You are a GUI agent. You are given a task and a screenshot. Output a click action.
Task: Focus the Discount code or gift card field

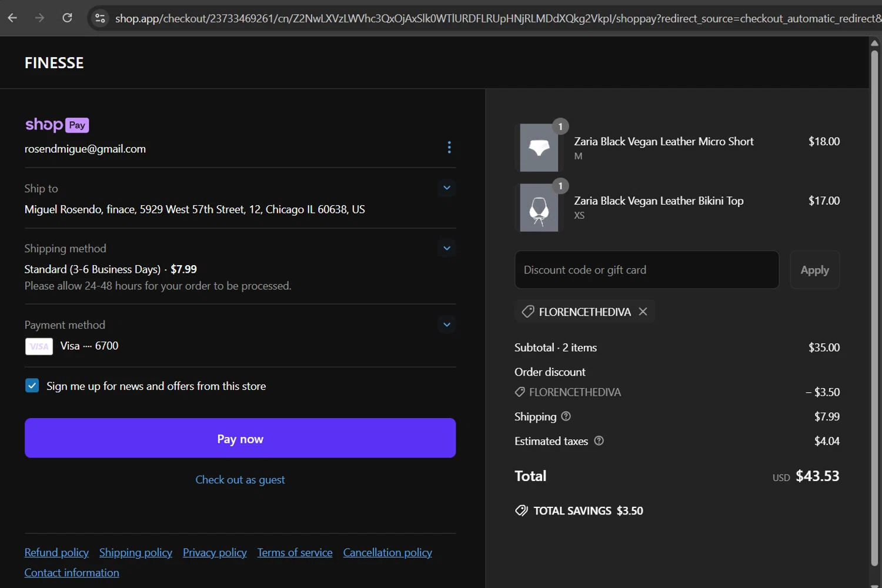click(x=647, y=270)
